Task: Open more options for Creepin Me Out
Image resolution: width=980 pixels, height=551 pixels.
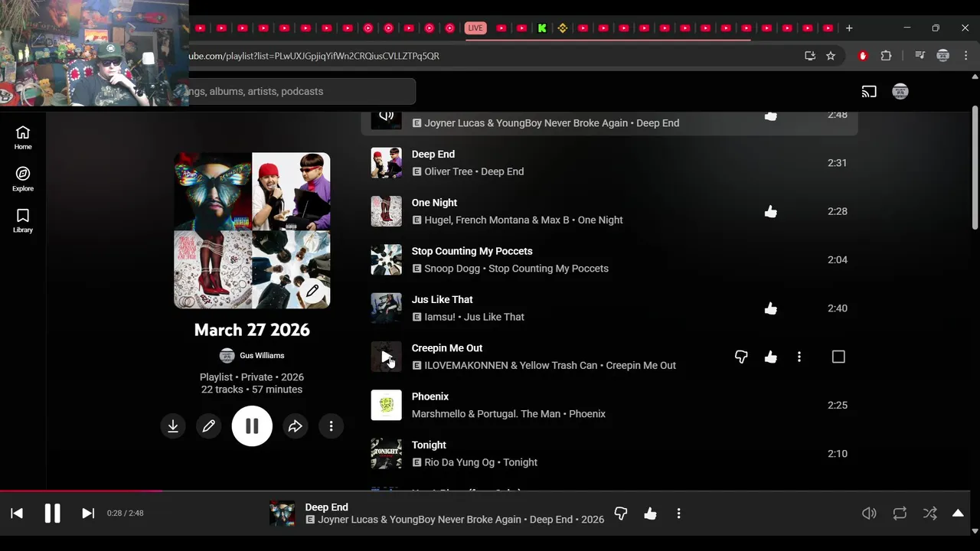Action: 799,357
